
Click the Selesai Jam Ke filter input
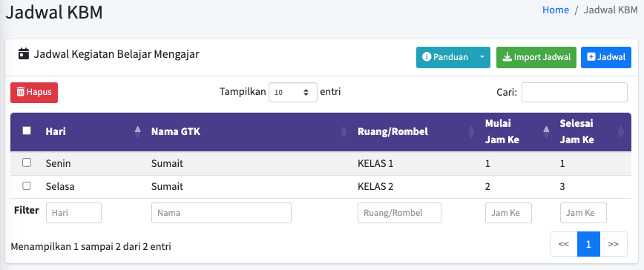(583, 213)
